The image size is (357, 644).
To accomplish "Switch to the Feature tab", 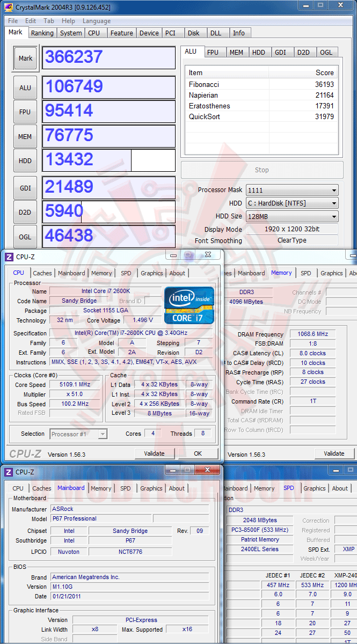I will tap(121, 33).
